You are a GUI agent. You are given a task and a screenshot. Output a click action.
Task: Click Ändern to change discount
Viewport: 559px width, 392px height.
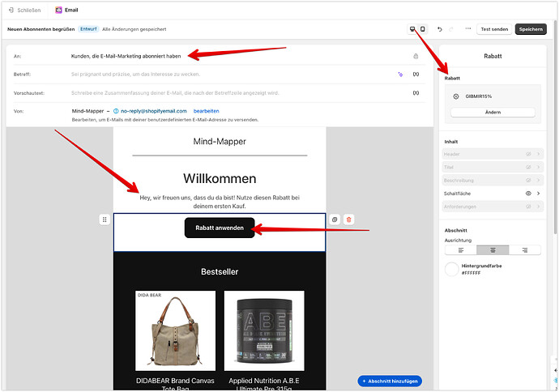click(x=493, y=113)
